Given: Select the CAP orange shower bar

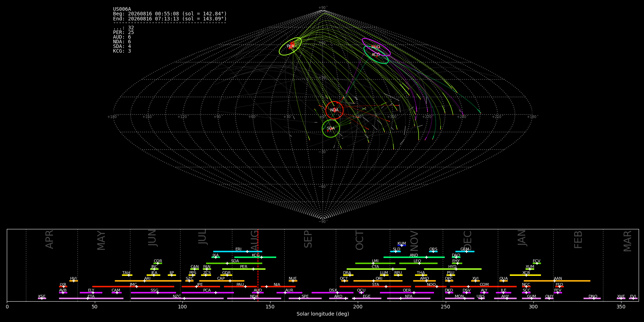Looking at the screenshot, I should (x=222, y=281).
